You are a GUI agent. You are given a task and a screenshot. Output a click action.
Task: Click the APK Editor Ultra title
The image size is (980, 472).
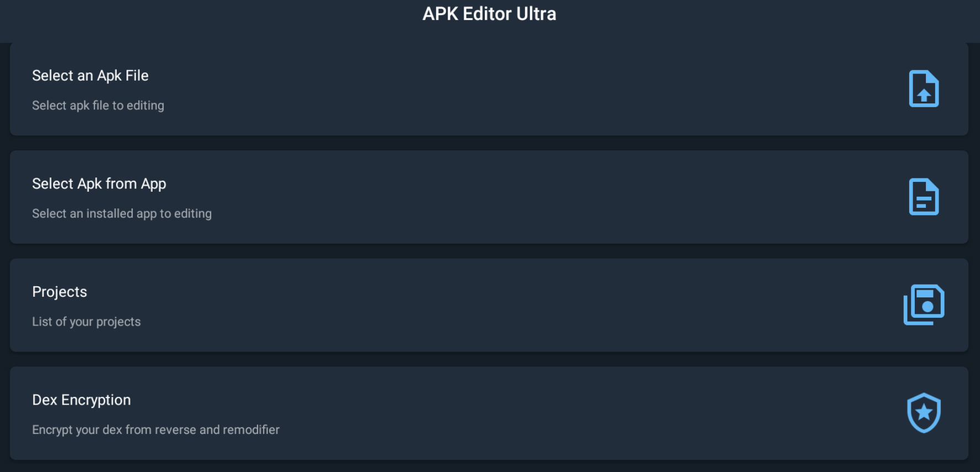click(489, 14)
